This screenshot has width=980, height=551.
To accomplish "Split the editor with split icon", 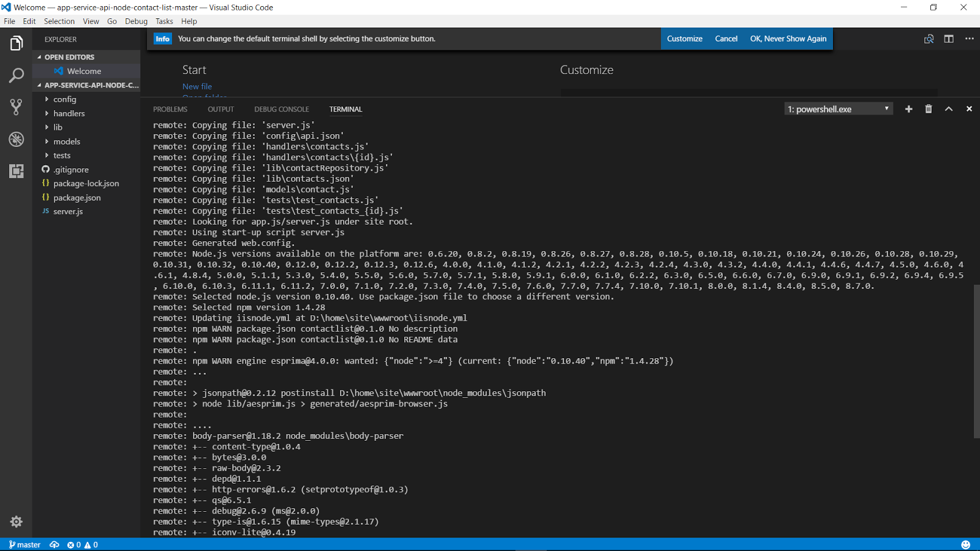I will point(949,39).
